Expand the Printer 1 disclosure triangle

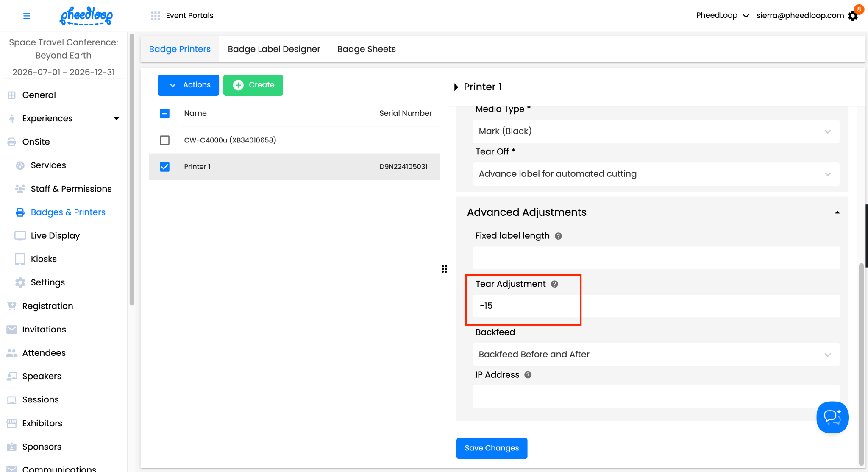[456, 87]
